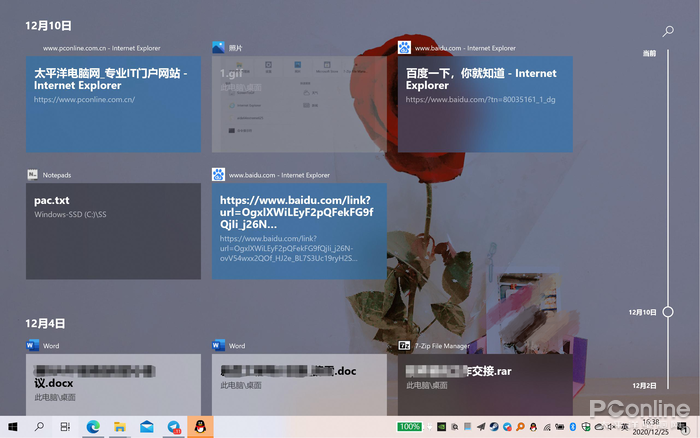Open the baidu.com/link?url activity card

[299, 231]
